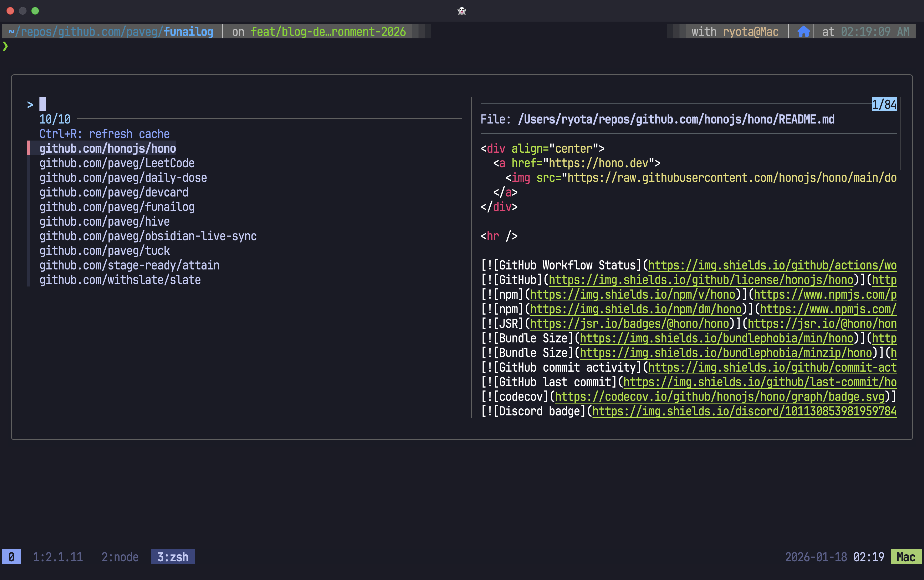This screenshot has width=924, height=580.
Task: Click the tmux session 0 indicator
Action: (x=12, y=556)
